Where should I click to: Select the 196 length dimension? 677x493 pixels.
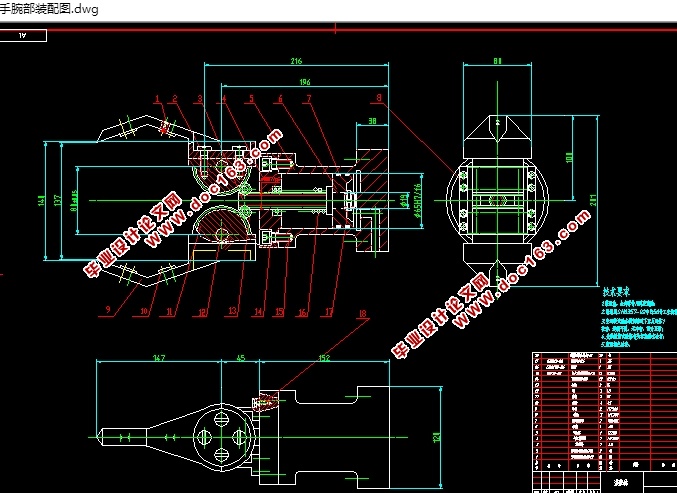tap(305, 82)
